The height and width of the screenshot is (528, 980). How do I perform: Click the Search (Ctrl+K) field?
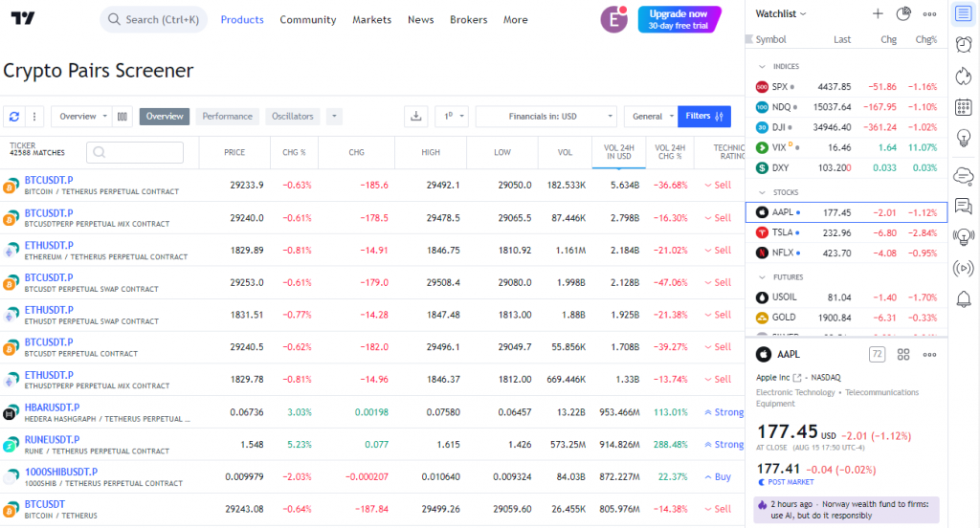click(x=154, y=19)
